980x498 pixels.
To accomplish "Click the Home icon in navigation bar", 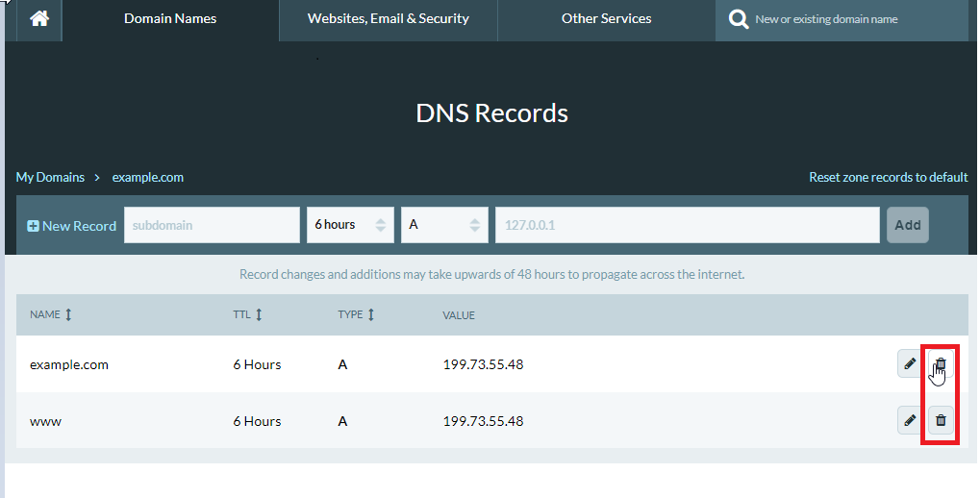I will 38,19.
